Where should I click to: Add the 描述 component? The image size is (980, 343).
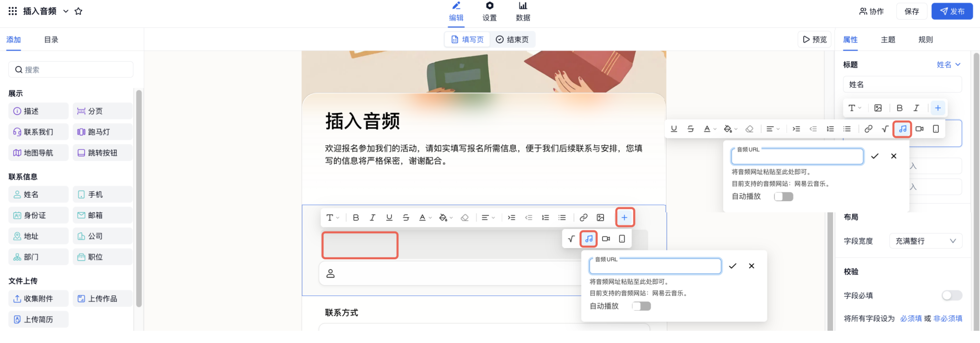pyautogui.click(x=38, y=111)
